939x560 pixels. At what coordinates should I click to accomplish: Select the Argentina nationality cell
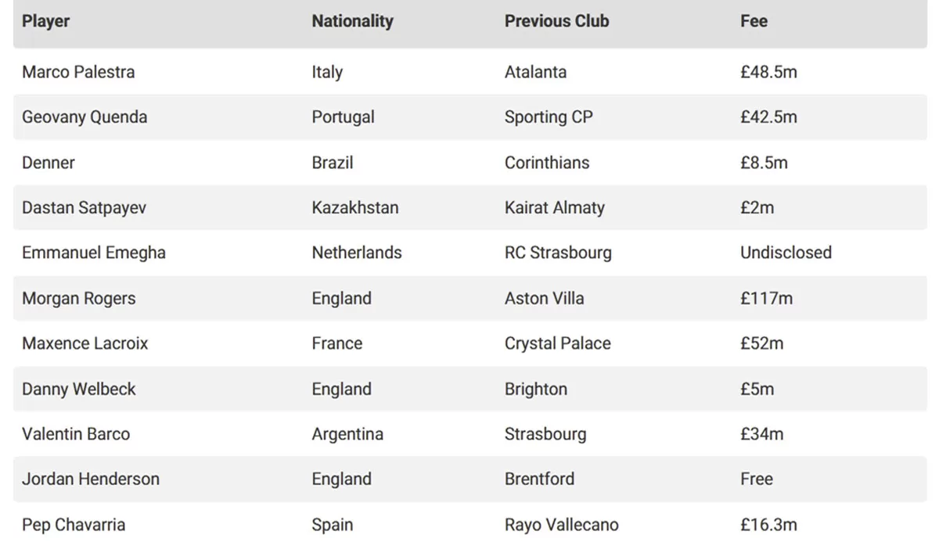pyautogui.click(x=347, y=434)
